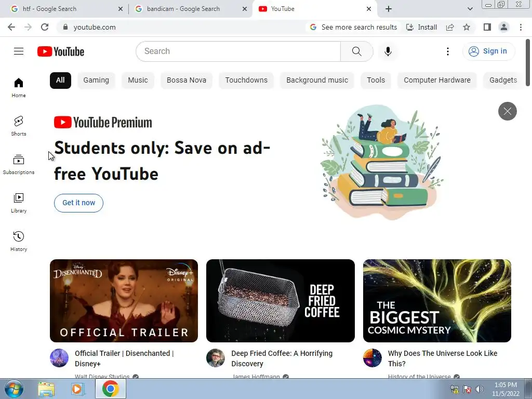Click Official Trailer Disenchanted title link

(124, 358)
